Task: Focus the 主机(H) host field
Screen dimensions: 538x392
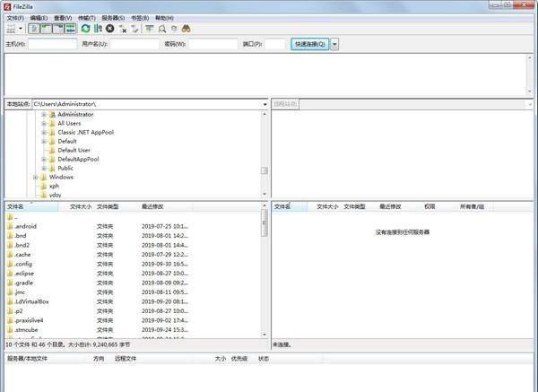Action: 53,44
